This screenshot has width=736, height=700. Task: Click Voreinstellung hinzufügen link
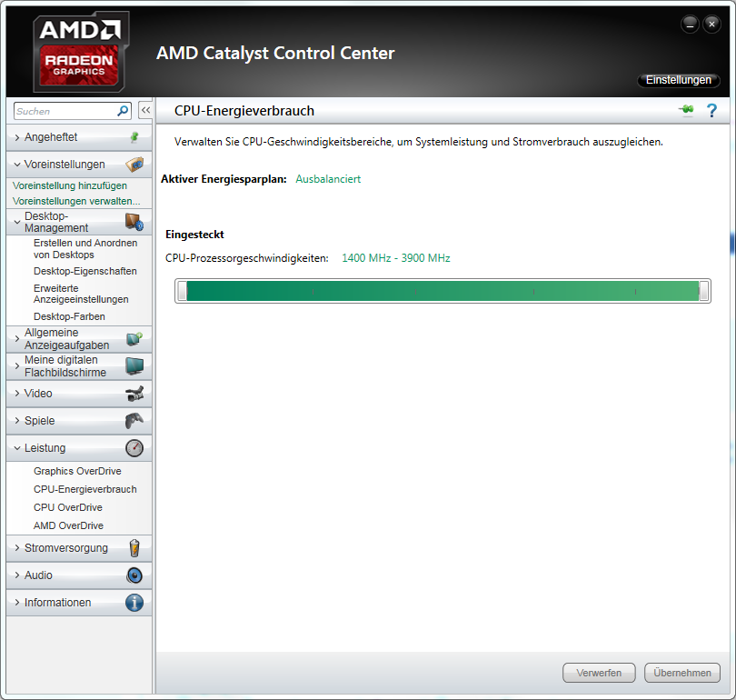coord(69,186)
